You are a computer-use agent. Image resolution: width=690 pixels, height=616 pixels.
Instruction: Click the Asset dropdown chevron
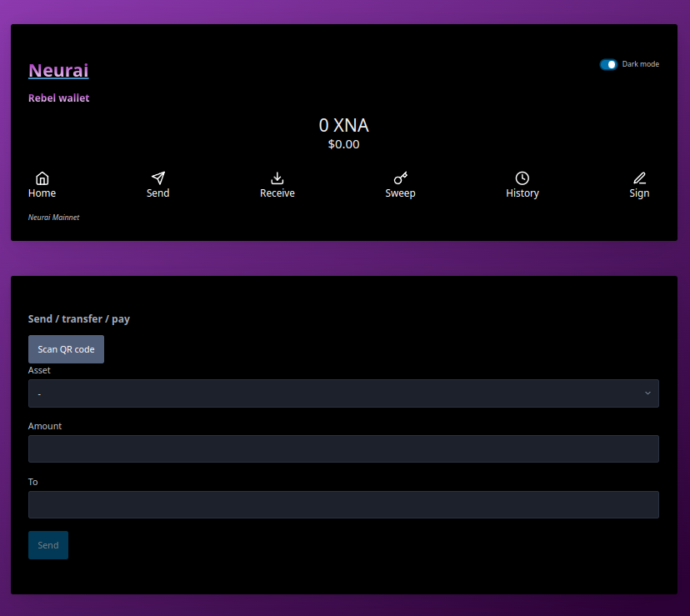[647, 393]
